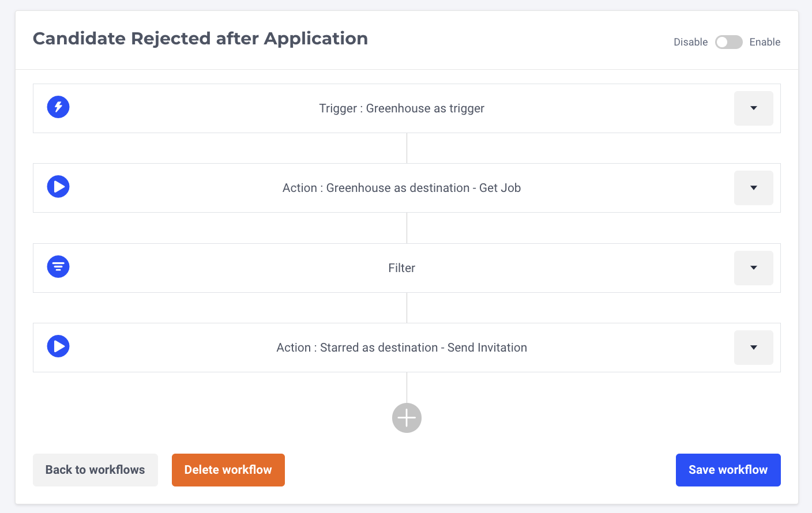Screen dimensions: 812x513
Task: Click the Disable label beside the switch
Action: 690,42
